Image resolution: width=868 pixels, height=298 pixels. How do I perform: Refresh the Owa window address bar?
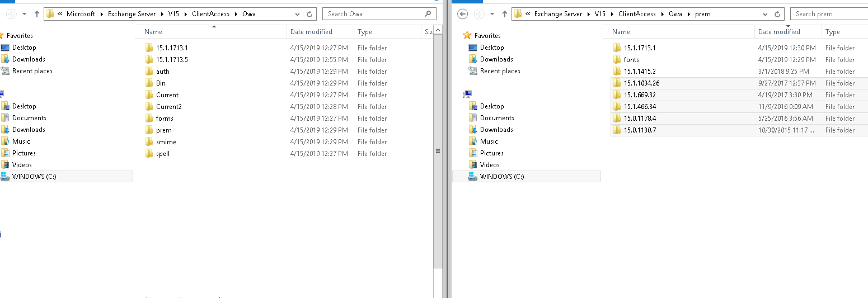click(x=309, y=14)
